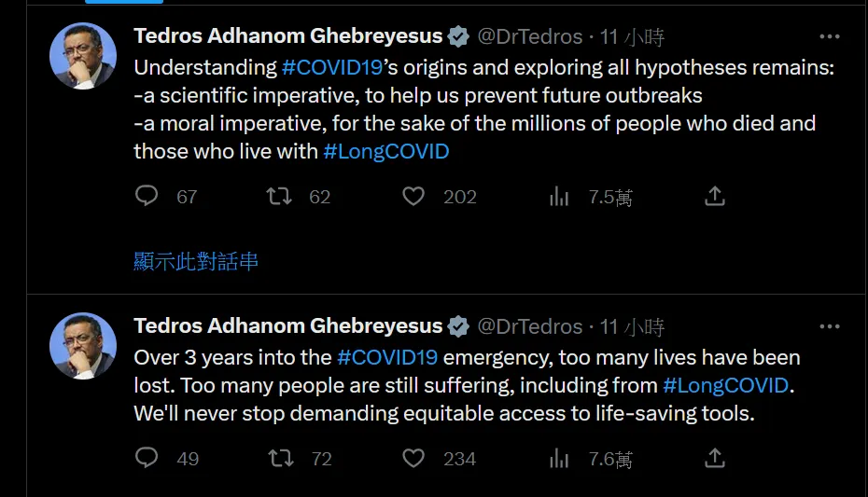
Task: View analytics of tweet with 7.5萬 views
Action: coord(559,196)
